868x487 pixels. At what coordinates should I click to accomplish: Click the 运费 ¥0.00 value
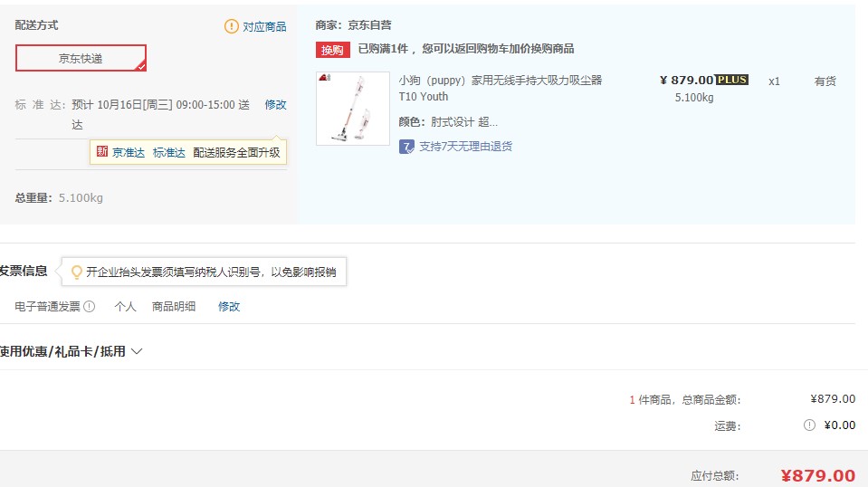[839, 425]
